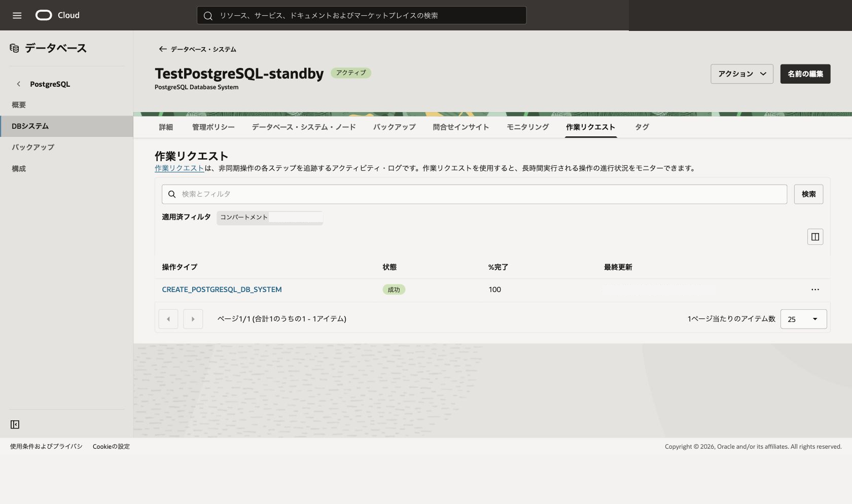Image resolution: width=852 pixels, height=504 pixels.
Task: Open the アクション dropdown
Action: (741, 74)
